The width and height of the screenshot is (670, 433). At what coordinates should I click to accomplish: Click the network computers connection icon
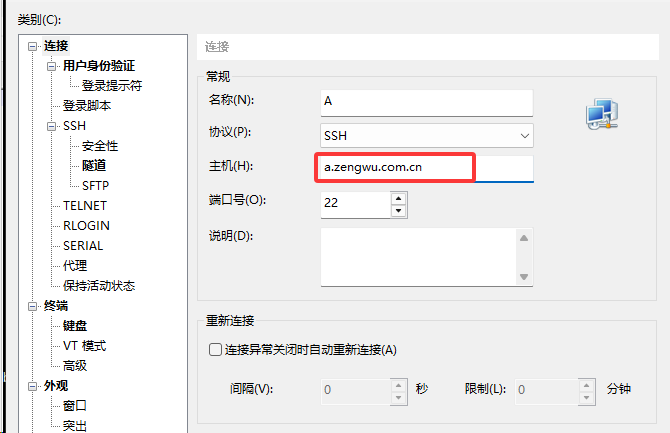tap(602, 115)
